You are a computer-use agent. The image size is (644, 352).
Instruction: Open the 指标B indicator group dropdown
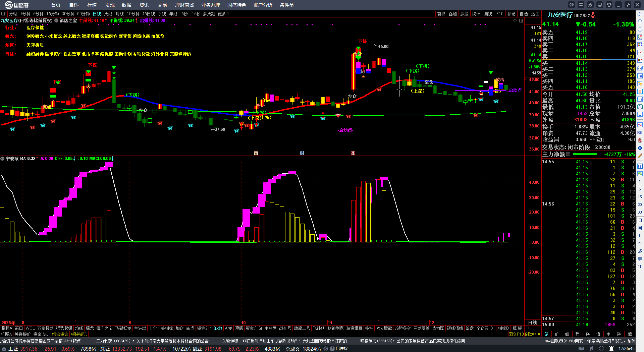[503, 328]
